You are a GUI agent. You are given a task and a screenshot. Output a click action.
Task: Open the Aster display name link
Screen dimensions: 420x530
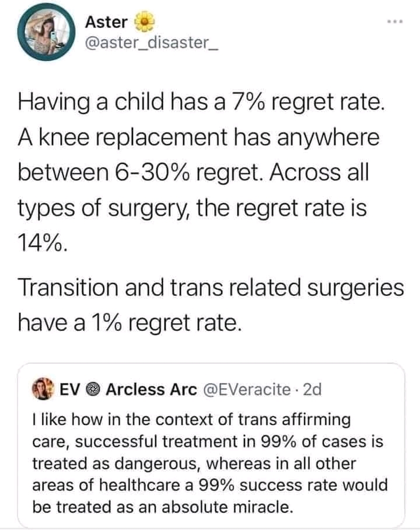(106, 22)
